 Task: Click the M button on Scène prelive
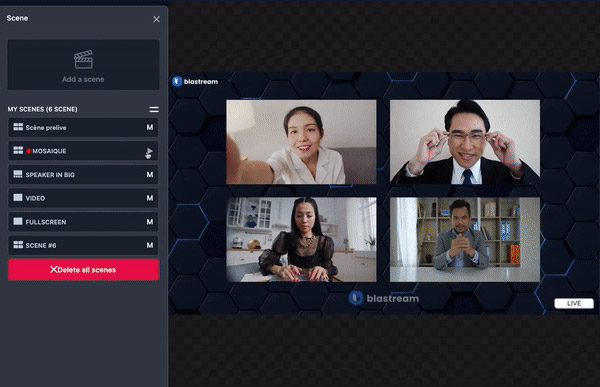pyautogui.click(x=150, y=127)
